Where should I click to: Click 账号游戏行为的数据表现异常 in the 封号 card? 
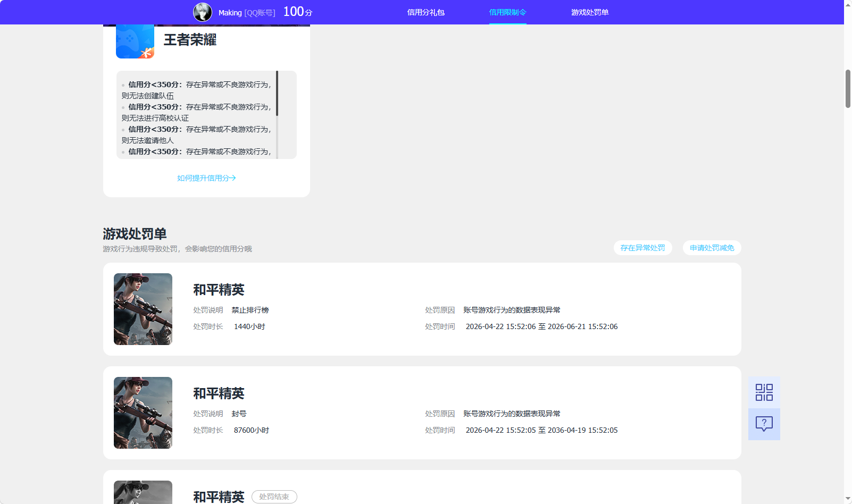click(x=512, y=414)
